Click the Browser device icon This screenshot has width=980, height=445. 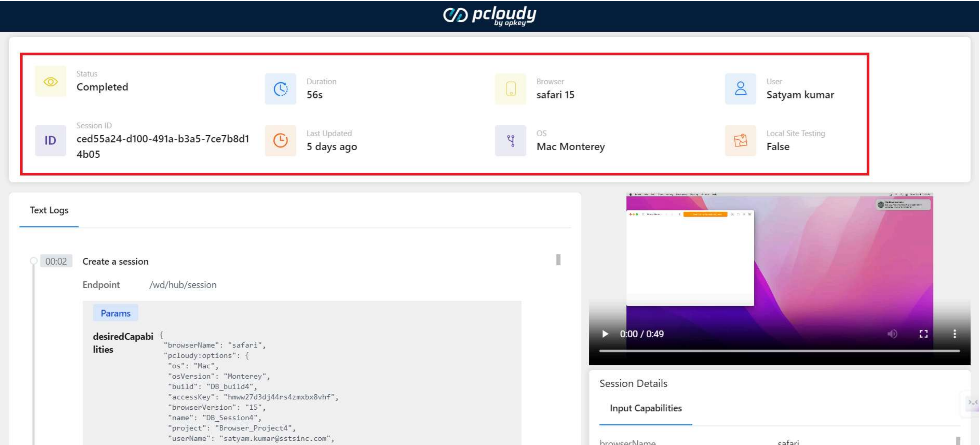pos(511,89)
